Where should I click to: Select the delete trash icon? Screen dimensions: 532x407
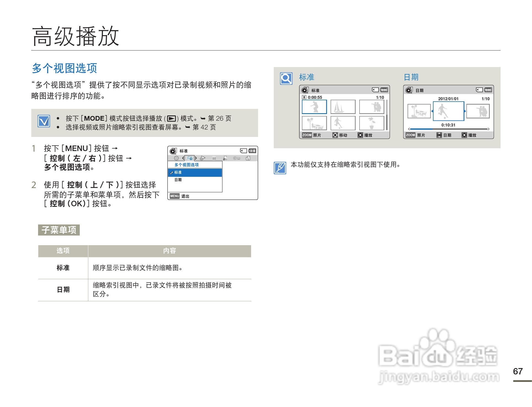(x=214, y=158)
